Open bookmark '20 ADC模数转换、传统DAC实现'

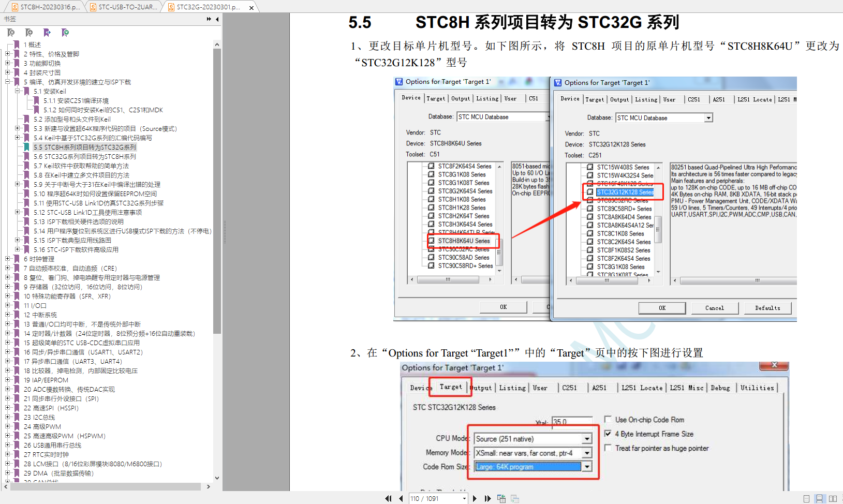tap(69, 389)
